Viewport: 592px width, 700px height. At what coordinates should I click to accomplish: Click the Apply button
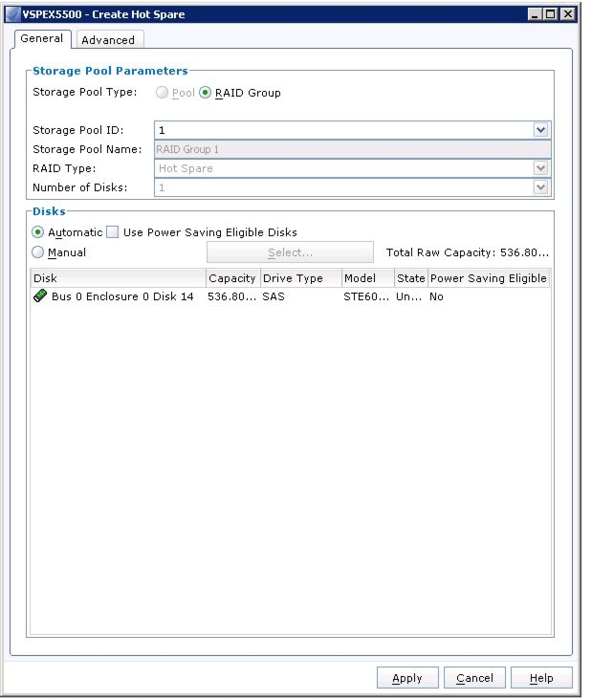pos(407,678)
